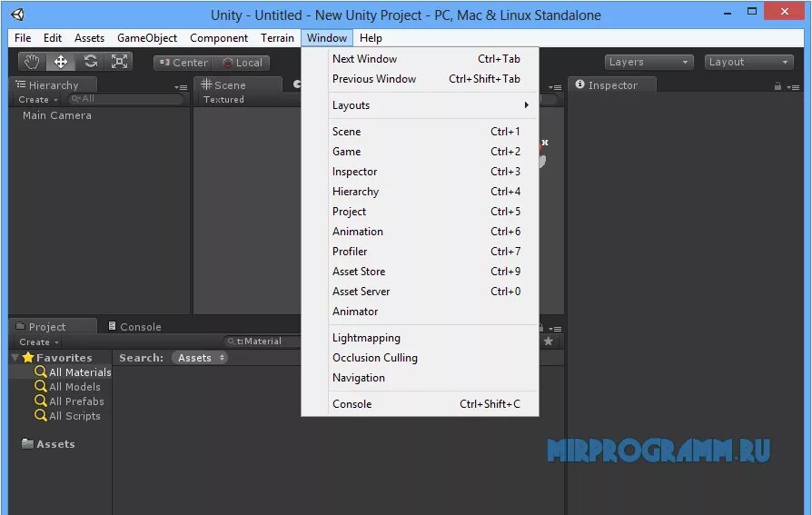
Task: Click the Unity logo in title bar
Action: click(x=17, y=15)
